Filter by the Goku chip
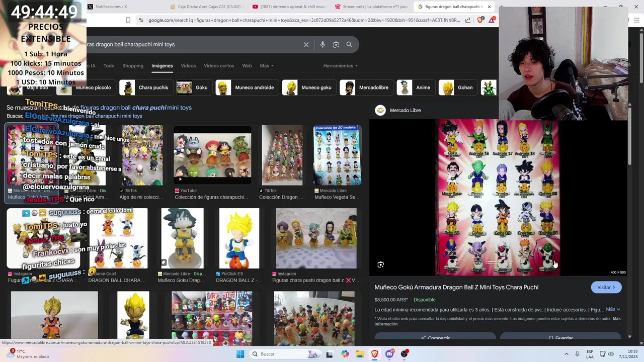Screen dimensions: 644x362 coord(194,87)
